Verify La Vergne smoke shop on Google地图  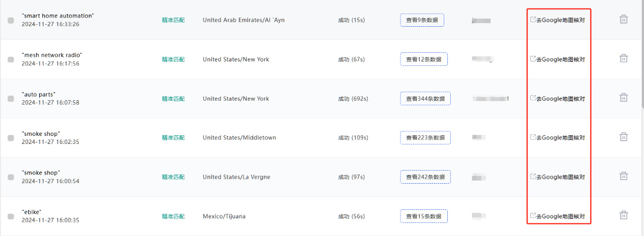[557, 177]
